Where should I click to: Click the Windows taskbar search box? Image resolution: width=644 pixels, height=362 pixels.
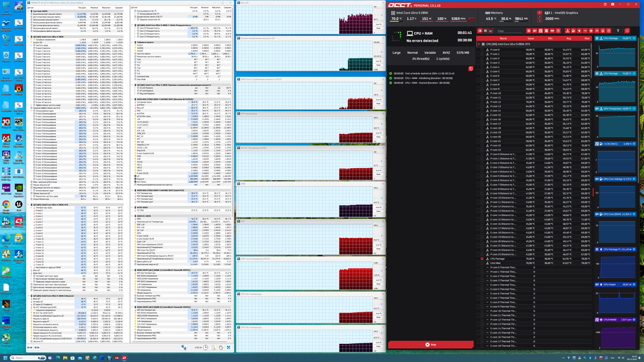[28, 358]
